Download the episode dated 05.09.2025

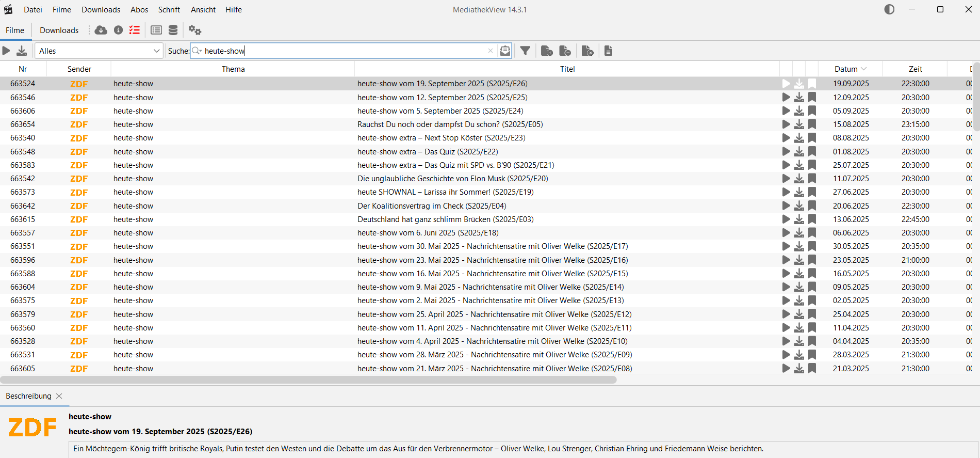[799, 110]
